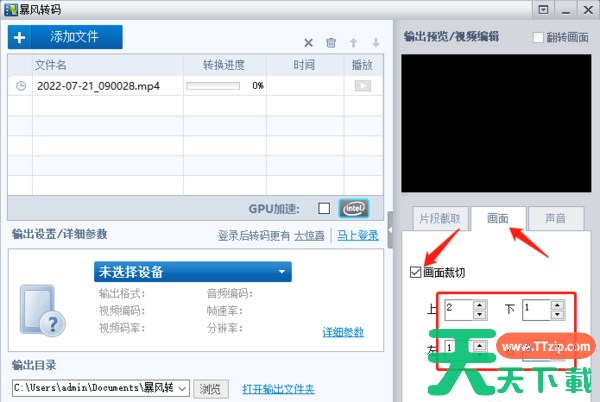Open the 大惊喜 link
600x402 pixels.
click(x=309, y=236)
